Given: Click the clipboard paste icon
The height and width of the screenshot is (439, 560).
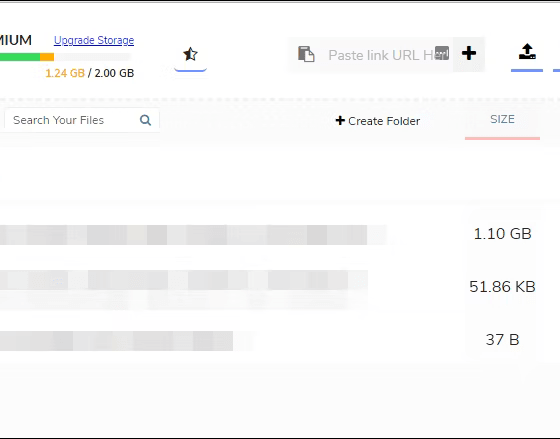Looking at the screenshot, I should coord(306,54).
